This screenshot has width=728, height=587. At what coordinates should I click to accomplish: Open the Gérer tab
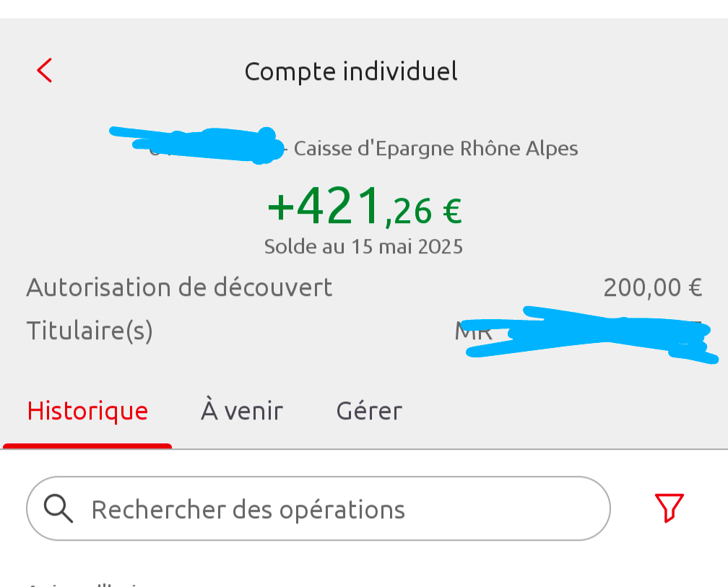369,410
